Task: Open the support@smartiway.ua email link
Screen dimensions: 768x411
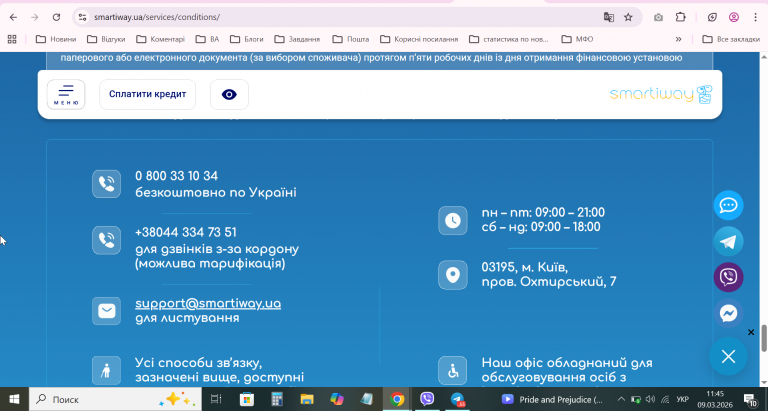Action: (208, 304)
